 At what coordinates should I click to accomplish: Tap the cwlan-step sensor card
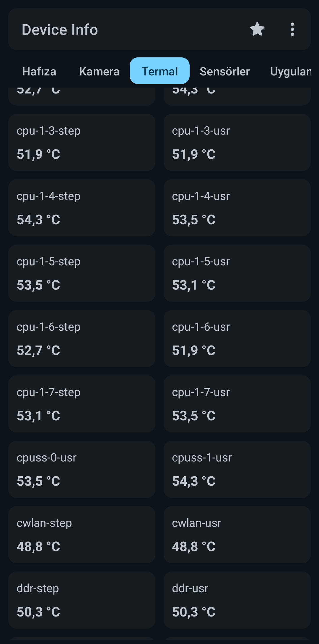click(x=82, y=535)
